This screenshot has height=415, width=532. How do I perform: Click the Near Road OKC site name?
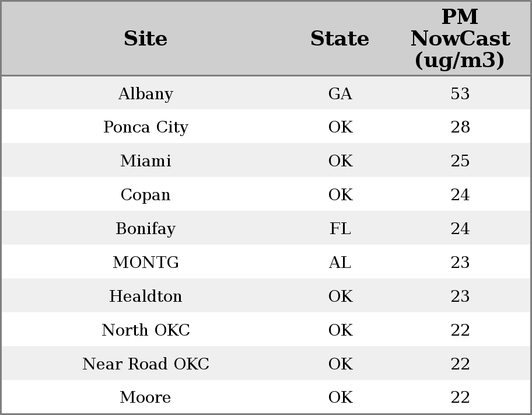coord(145,364)
